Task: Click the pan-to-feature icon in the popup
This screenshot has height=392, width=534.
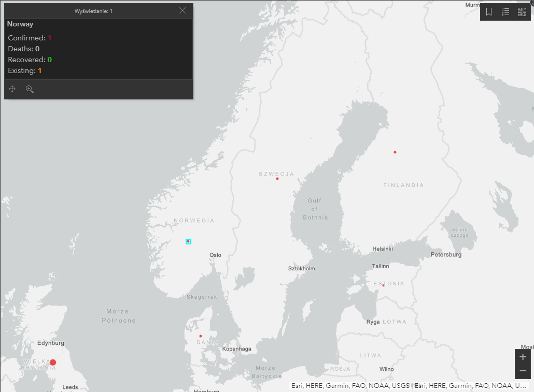Action: click(x=12, y=89)
